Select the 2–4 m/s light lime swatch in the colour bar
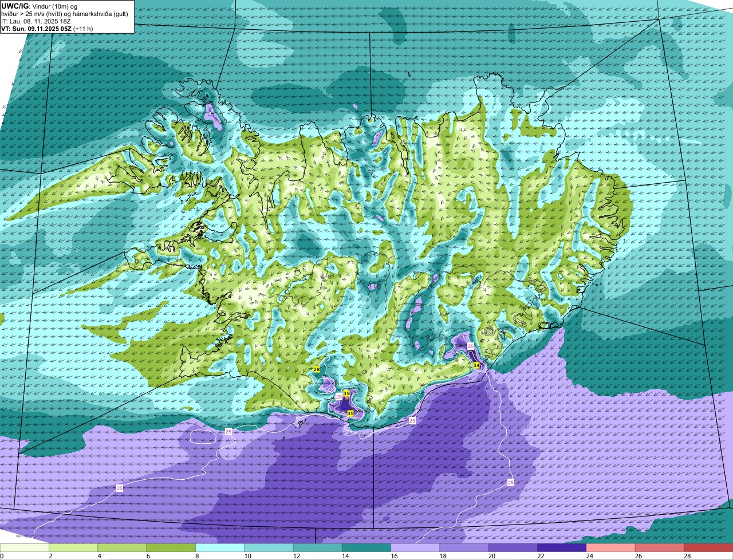 tap(73, 547)
